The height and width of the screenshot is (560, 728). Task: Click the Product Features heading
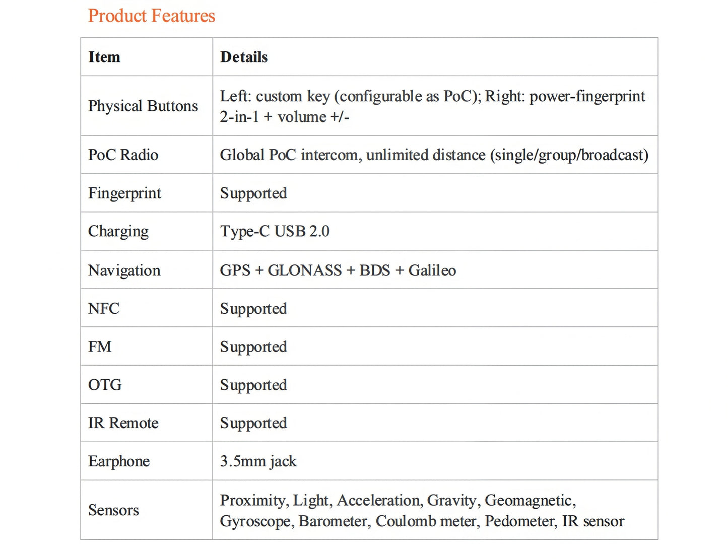(x=152, y=16)
